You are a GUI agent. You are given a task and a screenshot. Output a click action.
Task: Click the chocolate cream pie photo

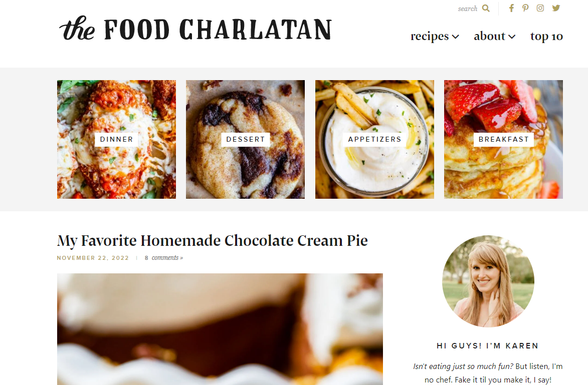(x=220, y=329)
